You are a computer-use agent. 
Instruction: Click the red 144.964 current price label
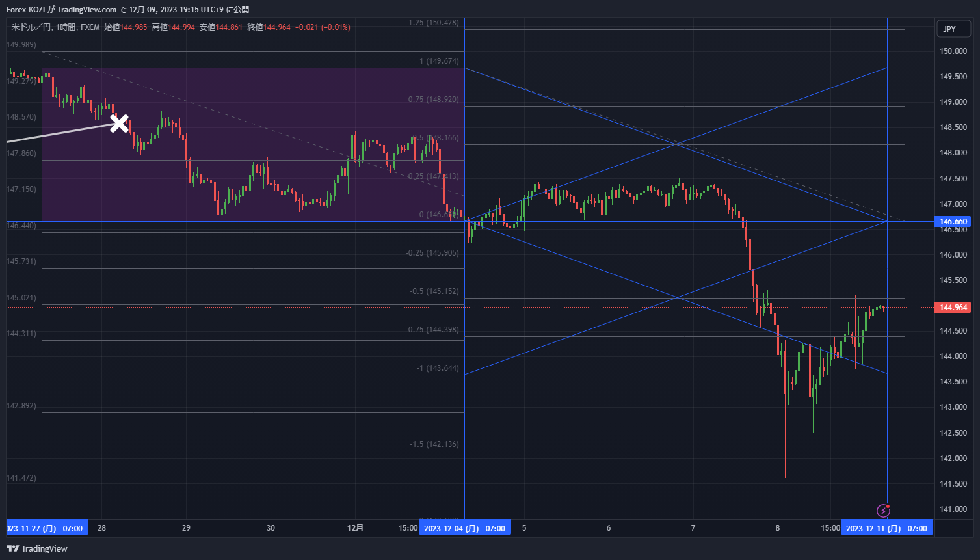tap(952, 307)
